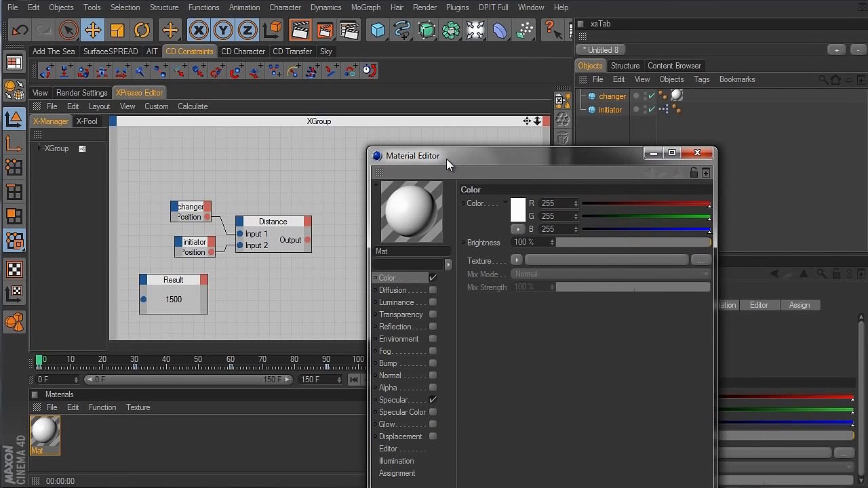Go to timeline start button
The height and width of the screenshot is (488, 868).
(x=354, y=380)
